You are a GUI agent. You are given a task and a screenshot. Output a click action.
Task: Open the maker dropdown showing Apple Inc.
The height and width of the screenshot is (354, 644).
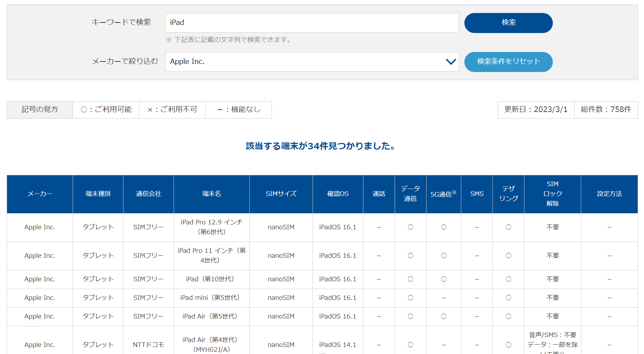coord(312,62)
